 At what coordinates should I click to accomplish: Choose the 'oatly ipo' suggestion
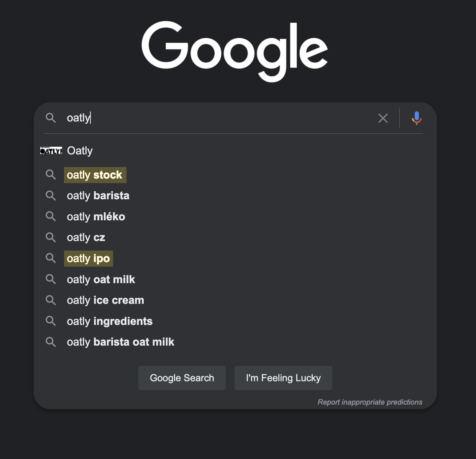88,258
